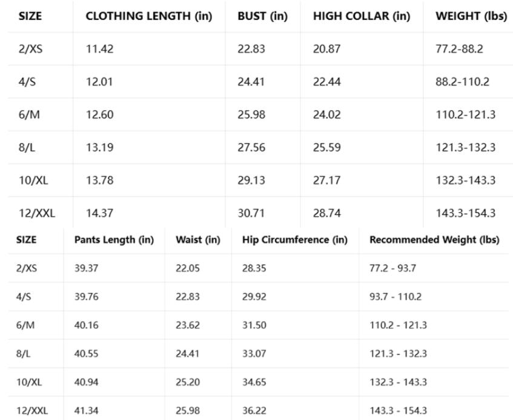Select the WEIGHT (lbs) column header
Screen dimensions: 513x420
tap(471, 16)
